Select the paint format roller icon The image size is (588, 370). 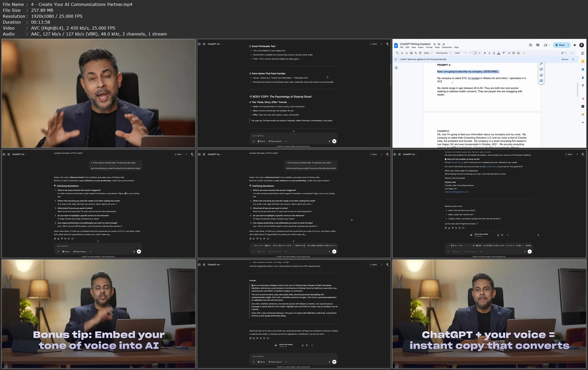coord(420,53)
